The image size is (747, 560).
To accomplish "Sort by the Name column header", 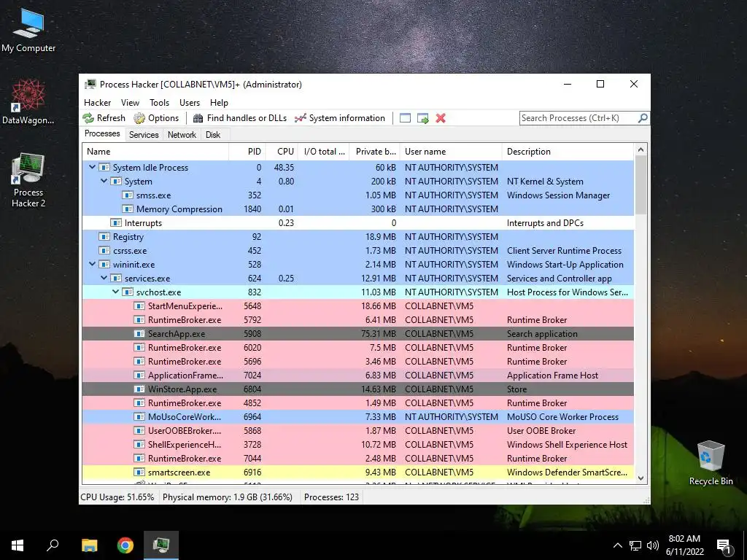I will [x=155, y=152].
